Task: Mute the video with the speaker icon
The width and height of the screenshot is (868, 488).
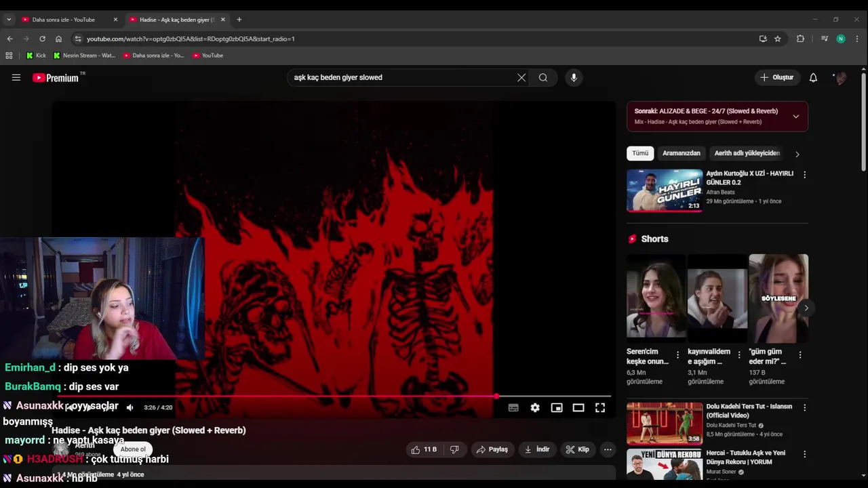Action: 130,407
